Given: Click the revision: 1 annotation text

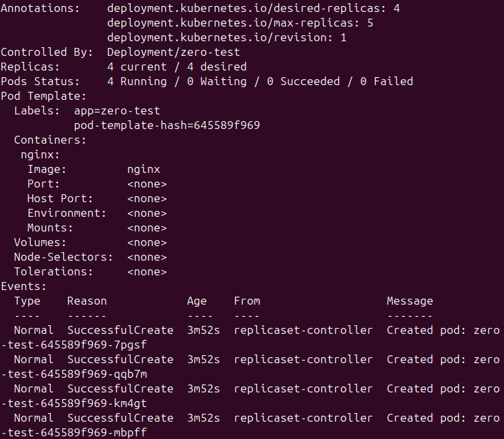Looking at the screenshot, I should [226, 37].
